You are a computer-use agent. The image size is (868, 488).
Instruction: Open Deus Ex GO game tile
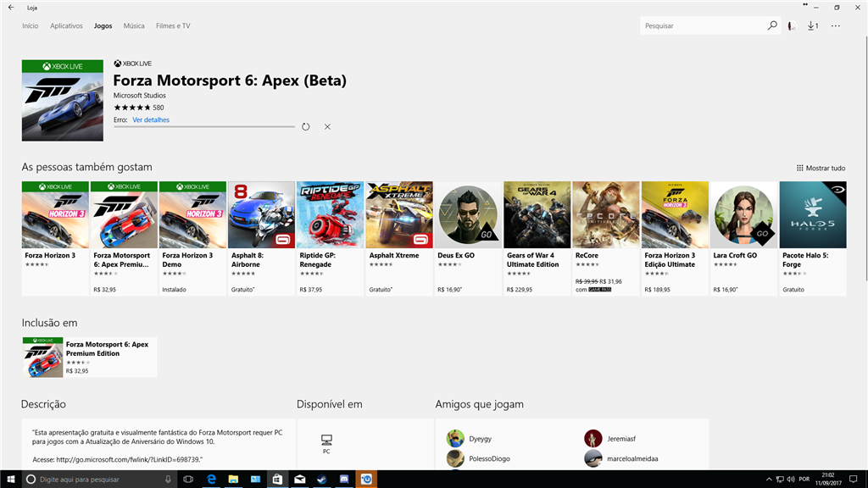(x=468, y=238)
